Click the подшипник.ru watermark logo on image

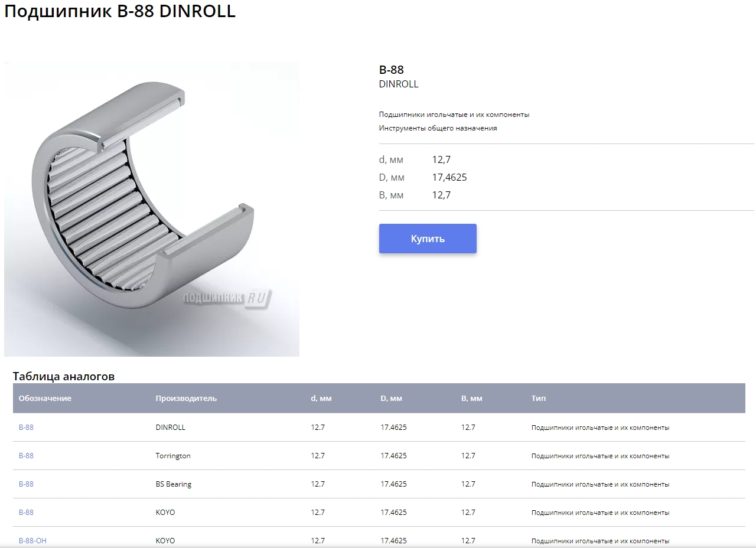tap(227, 299)
